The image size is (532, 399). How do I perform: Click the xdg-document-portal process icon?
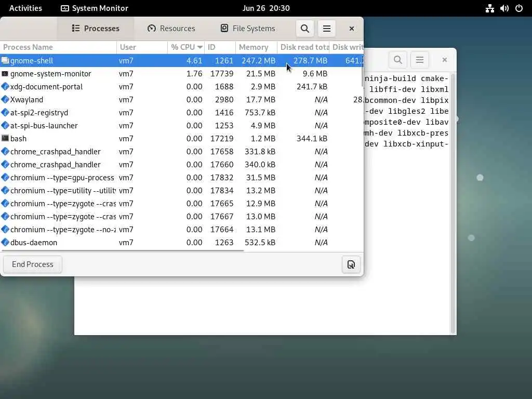(x=5, y=87)
